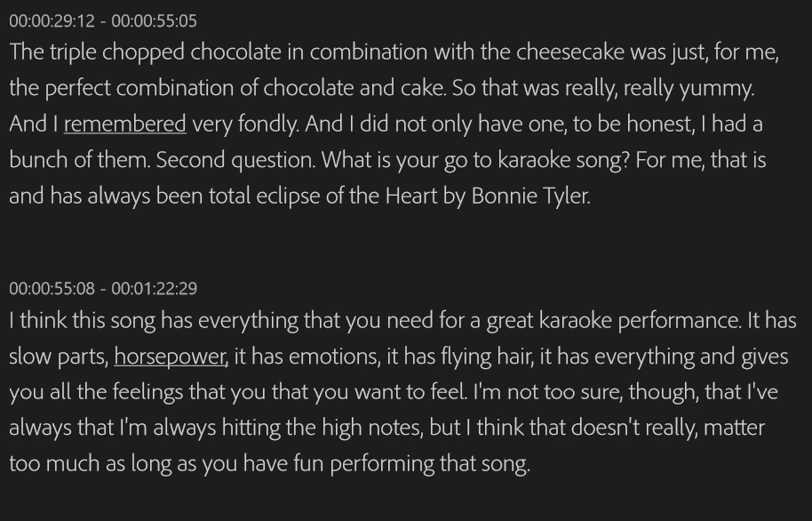Click the word "feelings" in the second paragraph

[x=147, y=392]
